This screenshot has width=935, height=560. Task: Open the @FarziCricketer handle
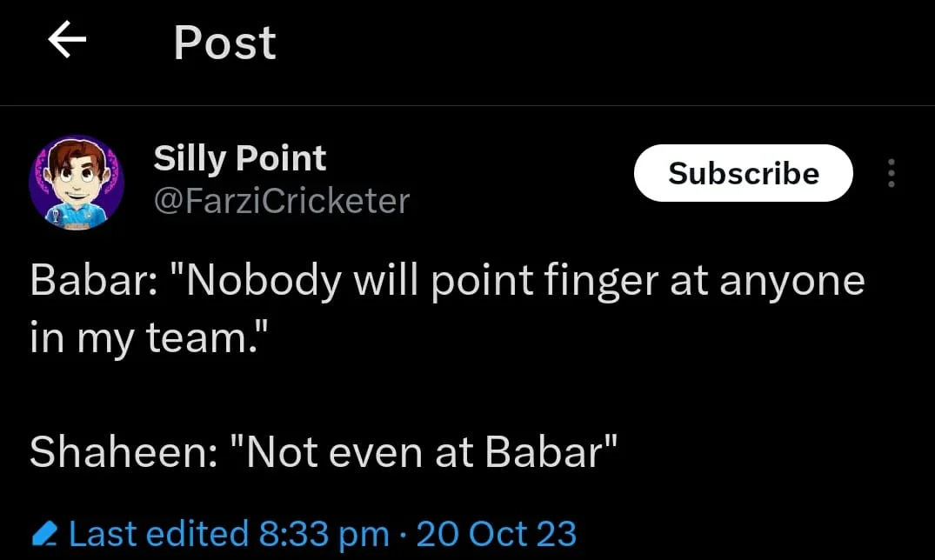click(281, 201)
